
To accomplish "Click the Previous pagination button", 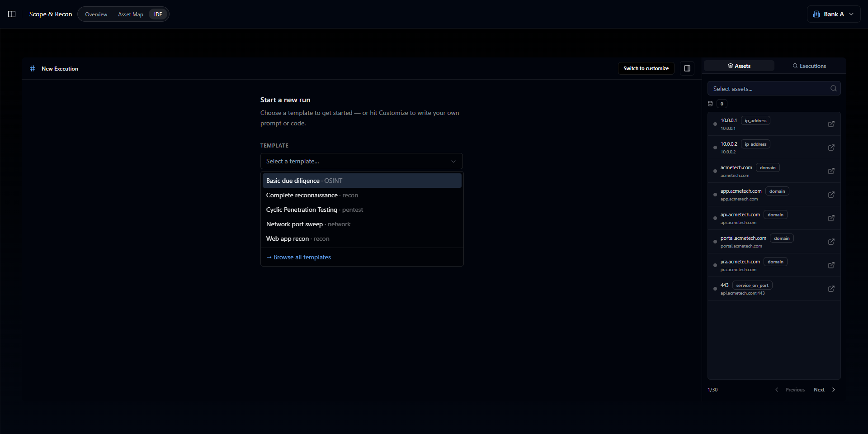I will 790,390.
